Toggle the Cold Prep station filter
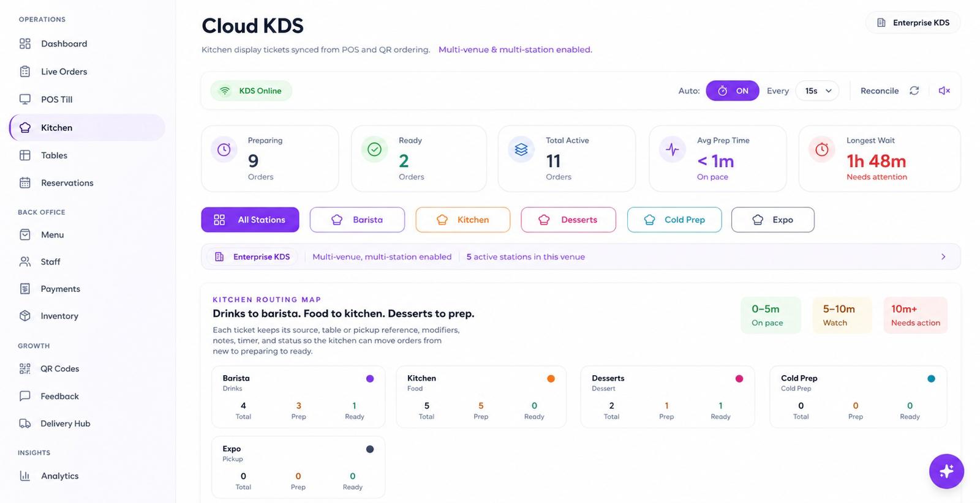This screenshot has width=980, height=503. [674, 220]
